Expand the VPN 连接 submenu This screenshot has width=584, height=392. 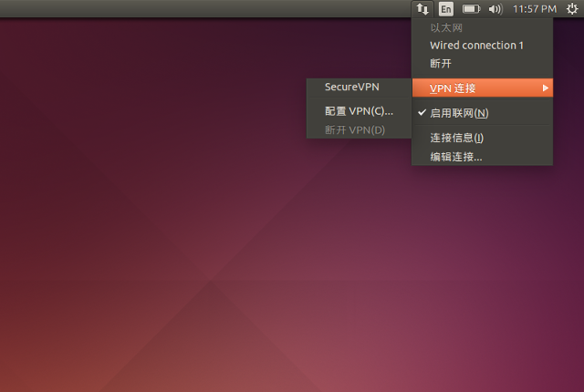[x=483, y=88]
